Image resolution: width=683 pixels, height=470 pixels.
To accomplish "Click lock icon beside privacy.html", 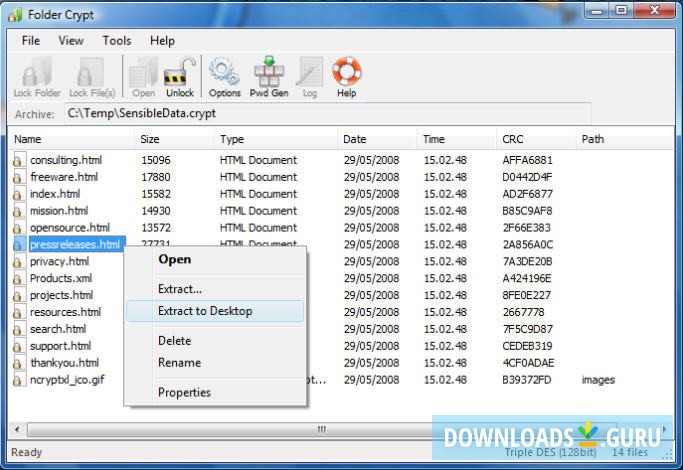I will (x=18, y=261).
